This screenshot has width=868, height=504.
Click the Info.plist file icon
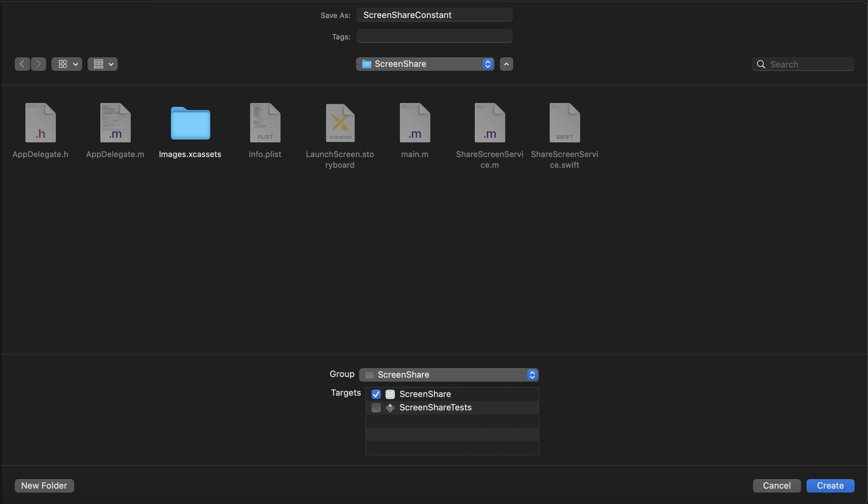click(265, 122)
